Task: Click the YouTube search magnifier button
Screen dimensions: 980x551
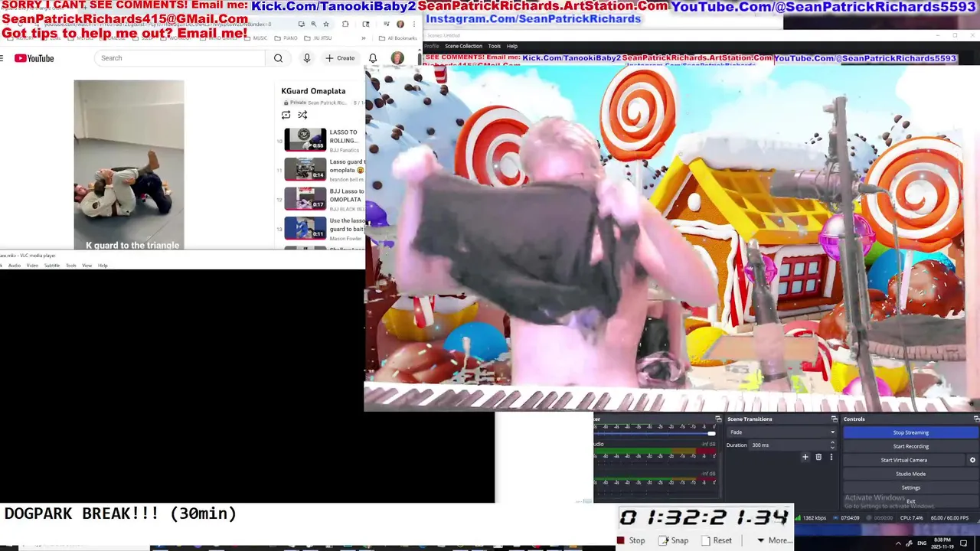Action: 278,58
